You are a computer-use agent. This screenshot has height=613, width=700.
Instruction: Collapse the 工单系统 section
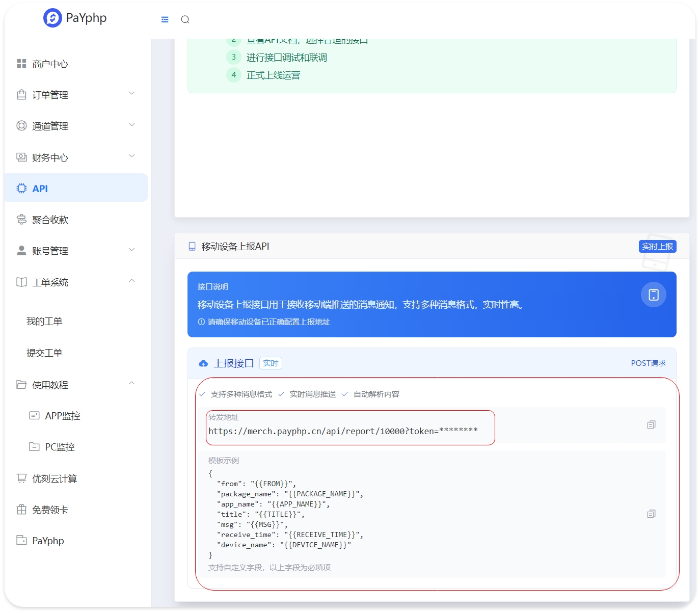[x=131, y=281]
